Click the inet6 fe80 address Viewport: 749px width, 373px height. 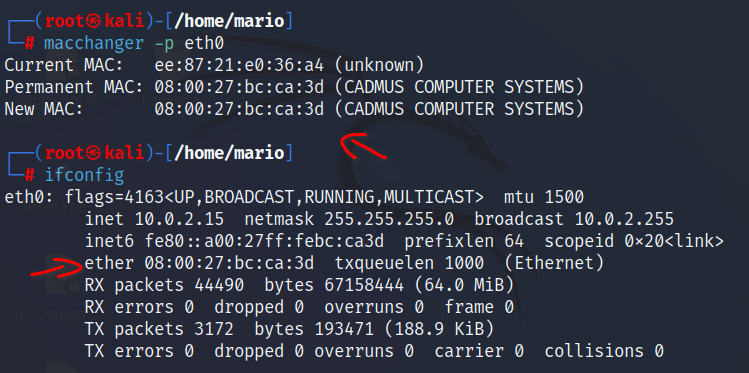(264, 241)
